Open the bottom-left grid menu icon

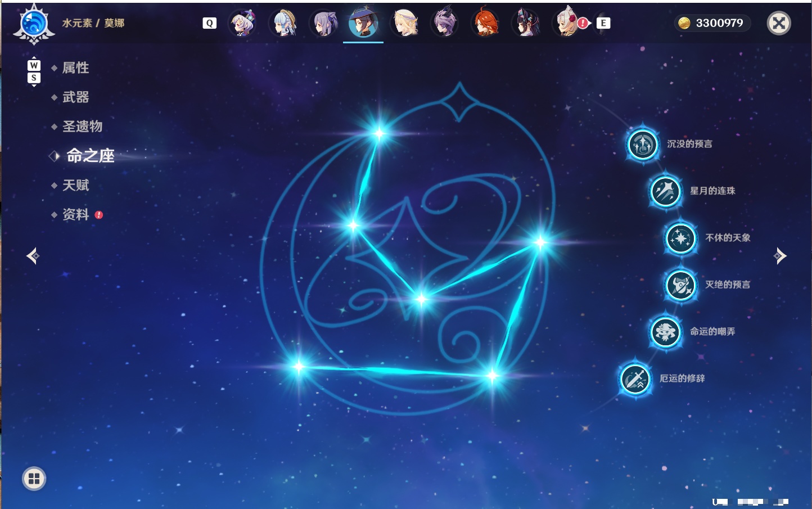34,479
